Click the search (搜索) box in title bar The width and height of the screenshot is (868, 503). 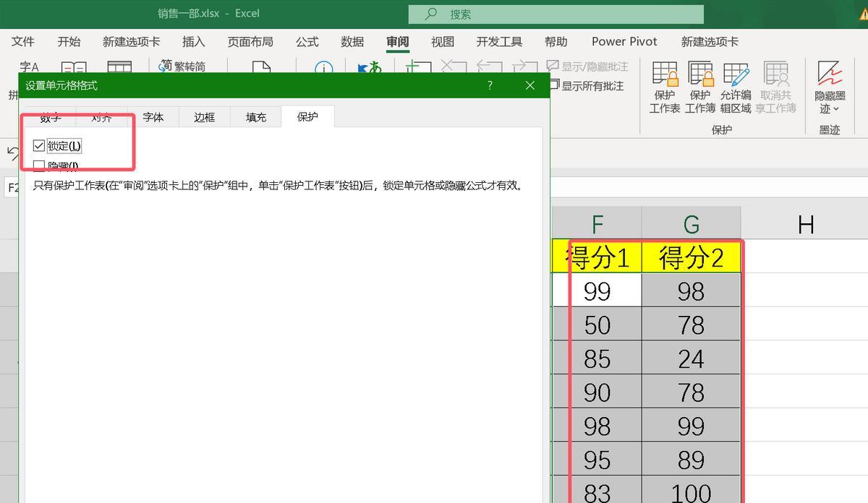556,14
